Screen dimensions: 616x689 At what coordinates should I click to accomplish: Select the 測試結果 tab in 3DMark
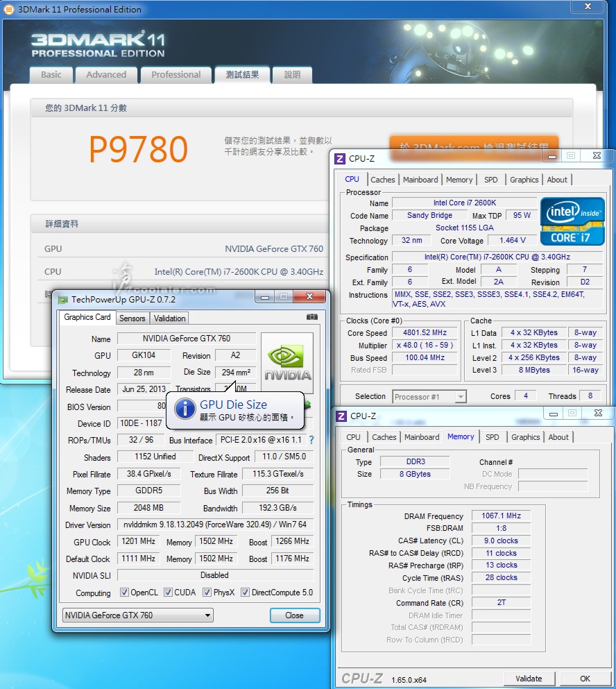[x=242, y=75]
